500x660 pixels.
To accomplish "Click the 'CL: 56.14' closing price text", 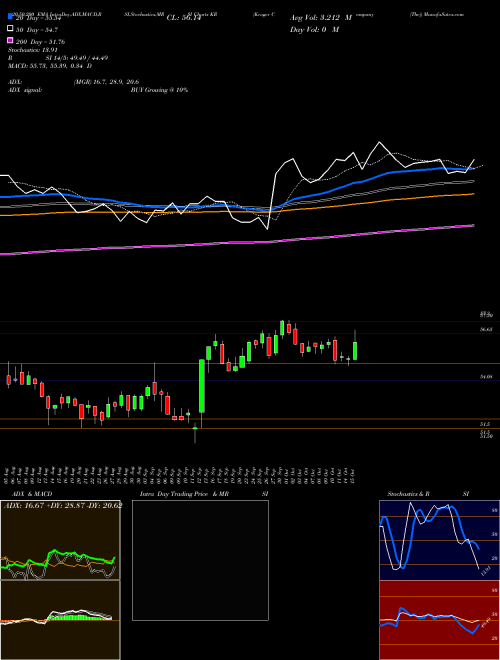I will (184, 18).
